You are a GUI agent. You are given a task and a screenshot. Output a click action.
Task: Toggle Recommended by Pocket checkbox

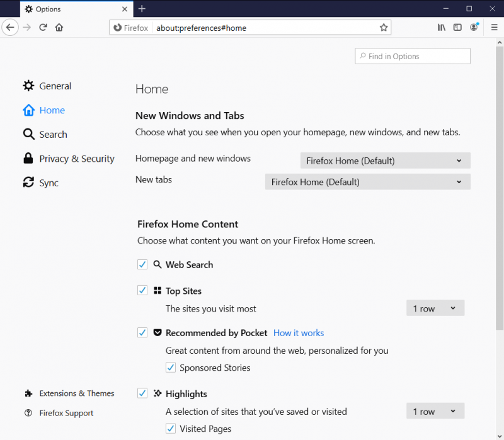tap(142, 332)
